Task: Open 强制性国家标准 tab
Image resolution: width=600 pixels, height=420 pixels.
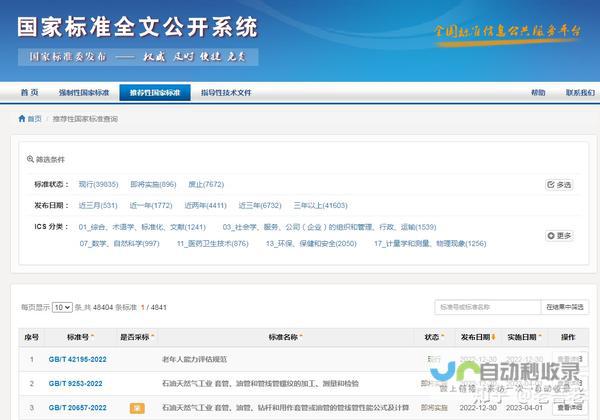Action: pos(84,93)
